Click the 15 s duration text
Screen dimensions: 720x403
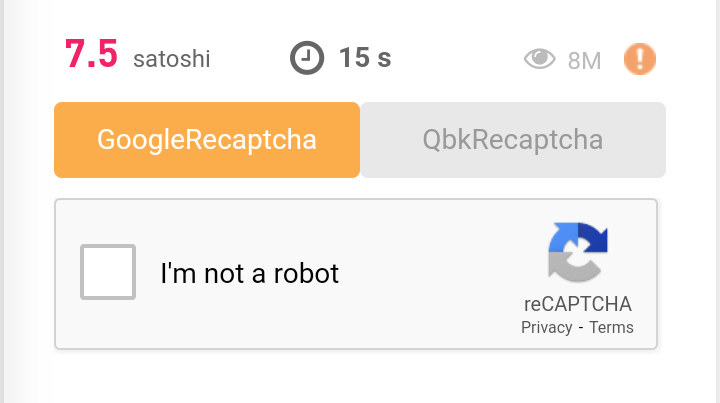pyautogui.click(x=365, y=58)
